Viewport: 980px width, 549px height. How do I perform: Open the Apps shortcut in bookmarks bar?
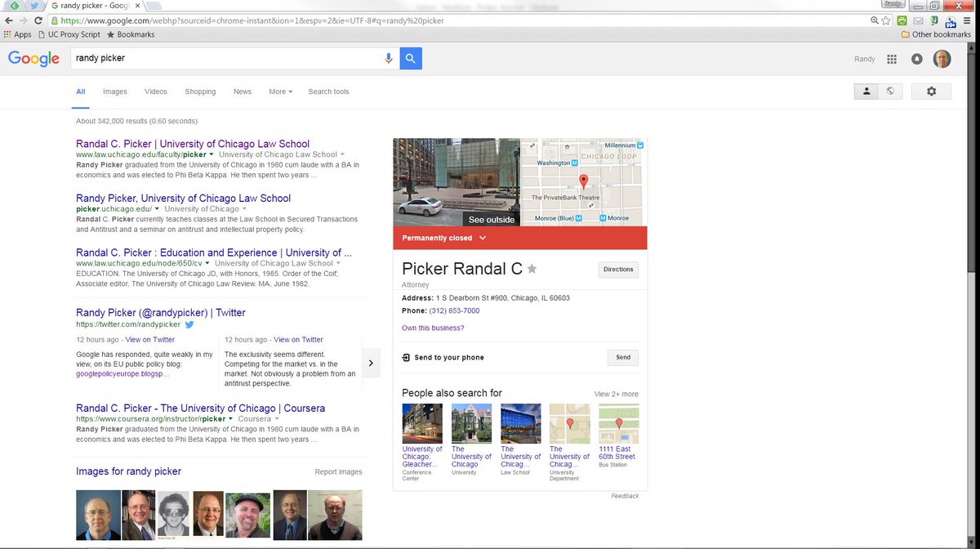(x=17, y=34)
